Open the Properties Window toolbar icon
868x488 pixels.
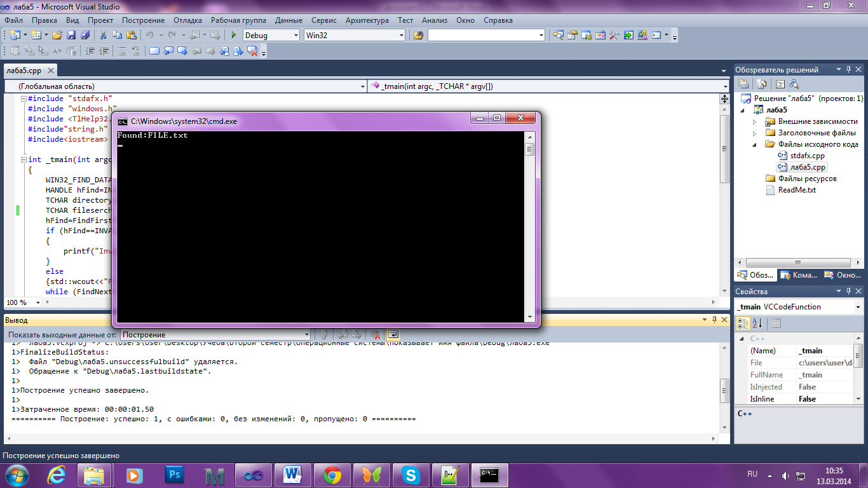[573, 36]
